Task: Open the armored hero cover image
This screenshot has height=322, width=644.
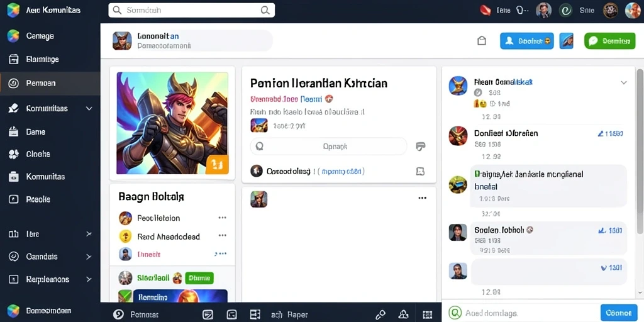Action: pyautogui.click(x=172, y=123)
